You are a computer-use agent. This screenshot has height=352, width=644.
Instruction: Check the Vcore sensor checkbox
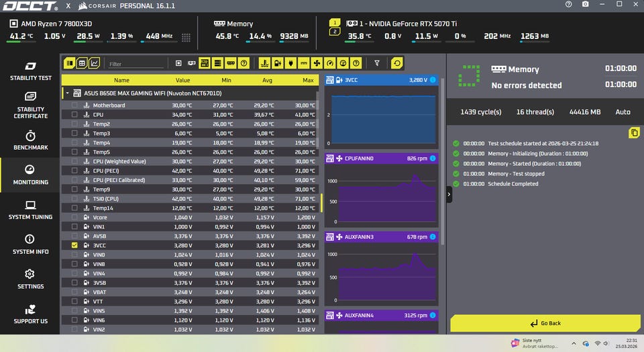[x=74, y=217]
